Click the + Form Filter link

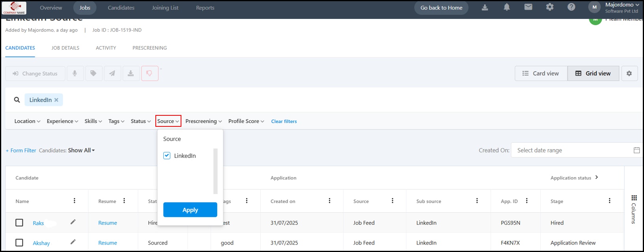coord(21,150)
